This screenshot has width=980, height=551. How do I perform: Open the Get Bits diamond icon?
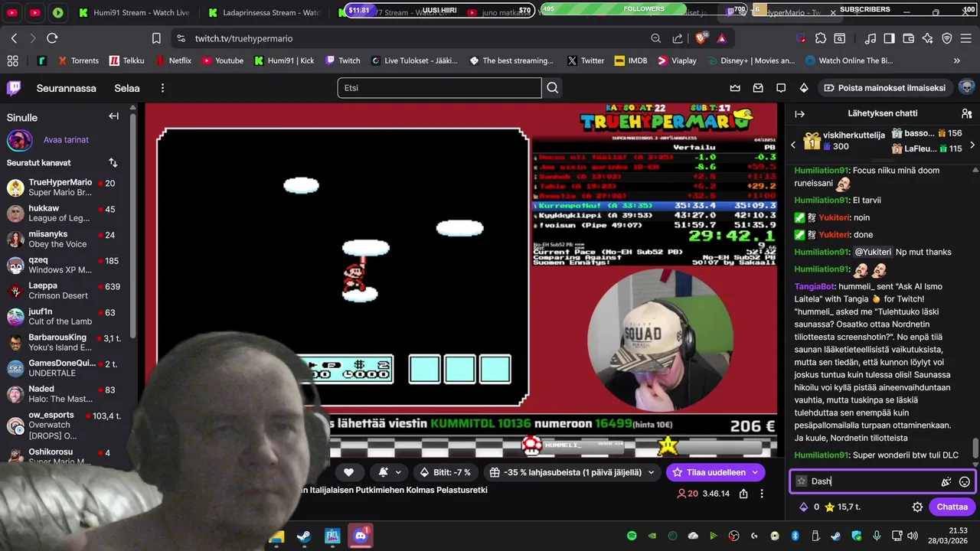(x=804, y=88)
